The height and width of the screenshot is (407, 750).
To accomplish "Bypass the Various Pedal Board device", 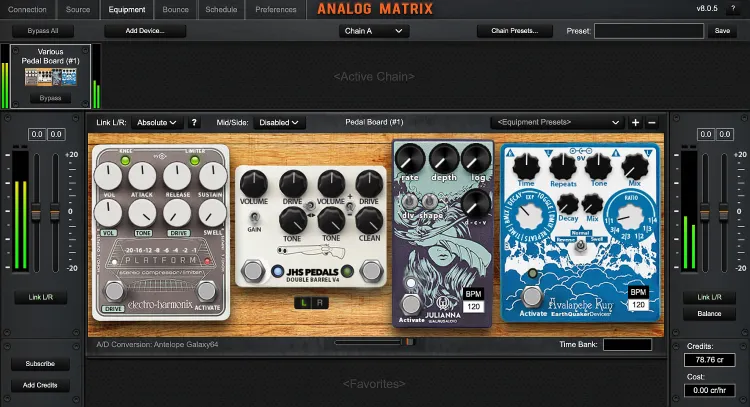I will click(50, 99).
